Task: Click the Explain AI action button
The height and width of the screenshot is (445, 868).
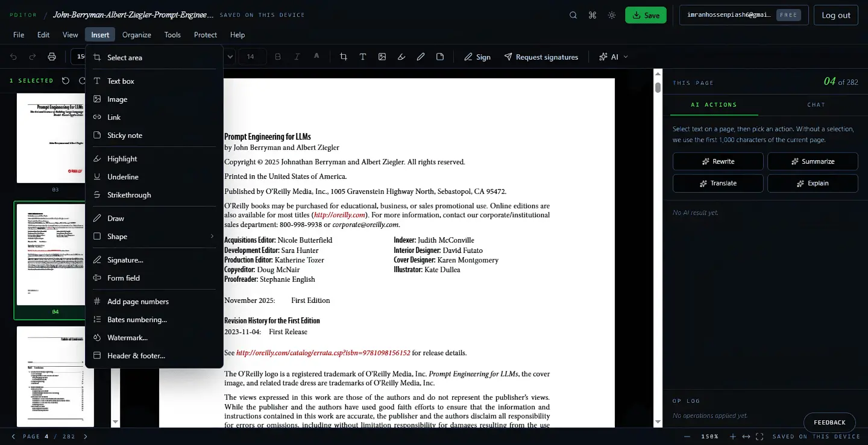Action: click(x=813, y=183)
